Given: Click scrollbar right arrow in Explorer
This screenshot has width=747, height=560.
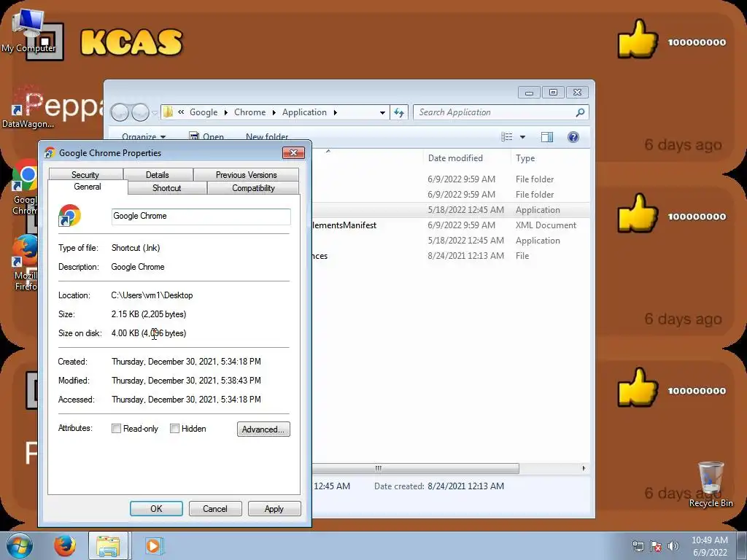Looking at the screenshot, I should 584,469.
